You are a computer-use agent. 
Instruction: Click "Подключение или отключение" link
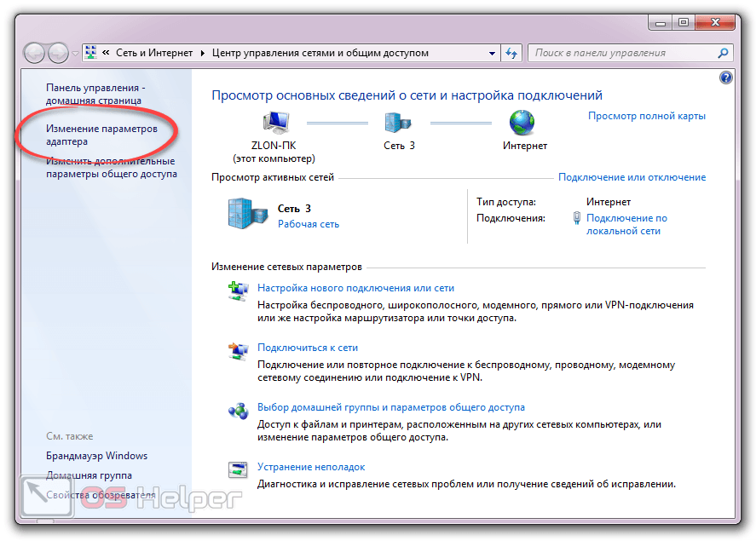(x=632, y=177)
